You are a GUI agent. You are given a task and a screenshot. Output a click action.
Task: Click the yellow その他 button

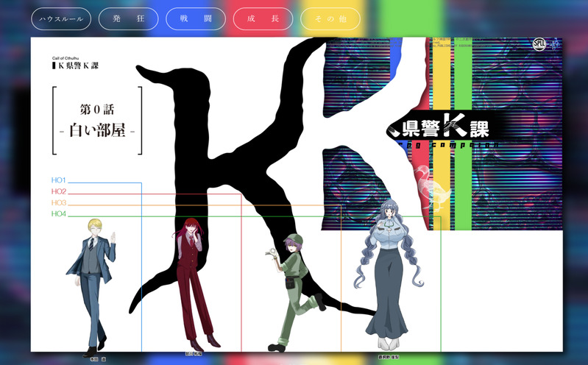[330, 18]
